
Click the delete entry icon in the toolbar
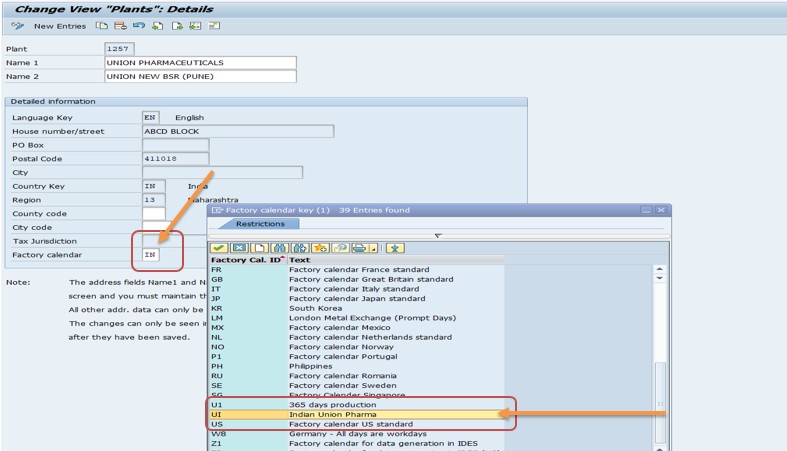tap(120, 25)
